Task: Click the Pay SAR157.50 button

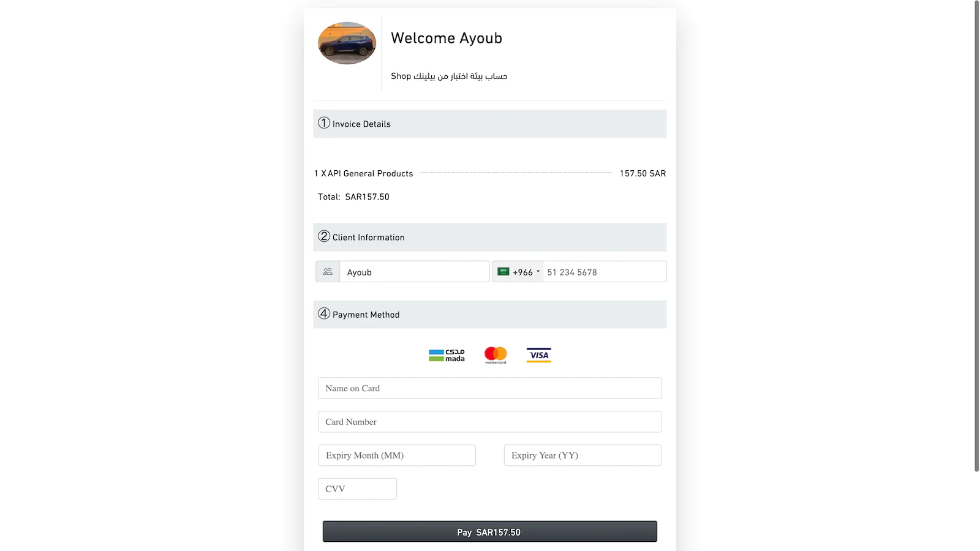Action: pyautogui.click(x=490, y=531)
